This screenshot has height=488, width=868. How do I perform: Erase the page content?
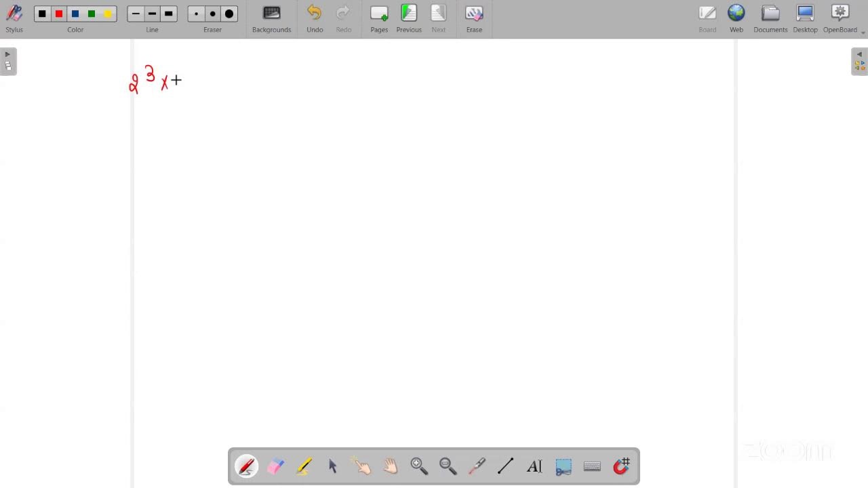click(474, 18)
